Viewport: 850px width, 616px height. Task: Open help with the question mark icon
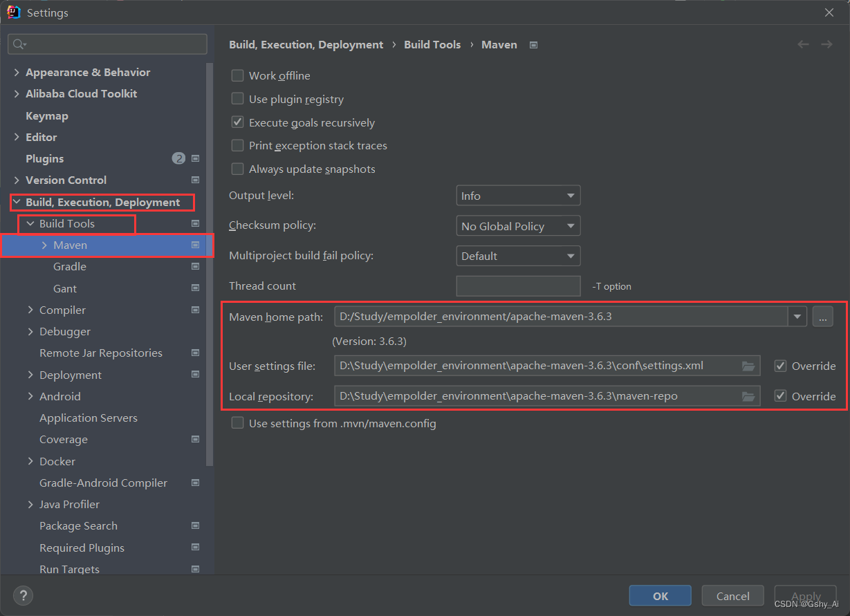click(x=23, y=595)
